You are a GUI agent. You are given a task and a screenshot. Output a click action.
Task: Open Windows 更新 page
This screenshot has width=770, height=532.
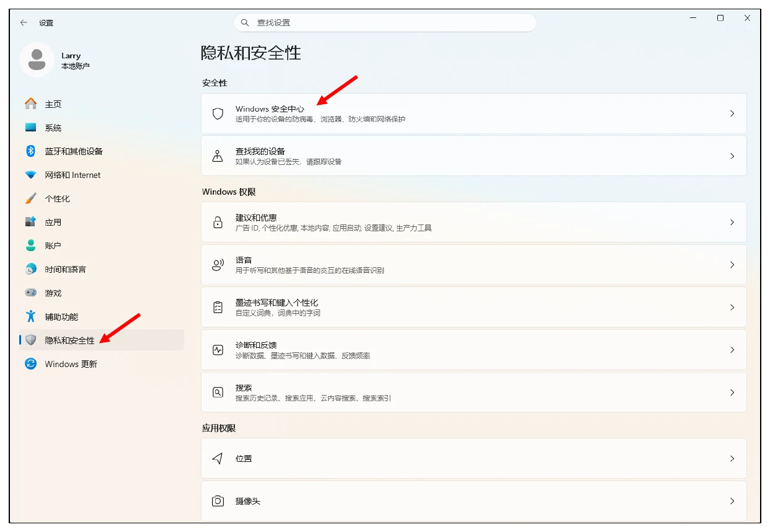pyautogui.click(x=102, y=364)
